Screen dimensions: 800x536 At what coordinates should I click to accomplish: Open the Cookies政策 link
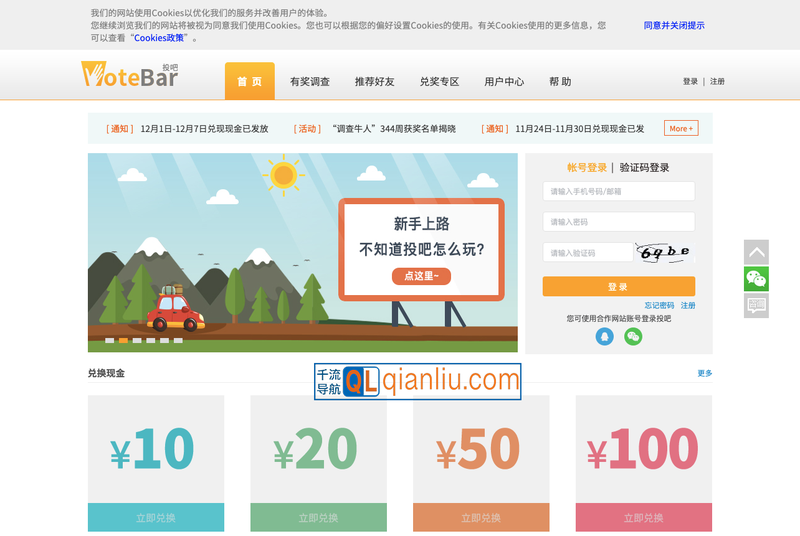click(x=159, y=38)
